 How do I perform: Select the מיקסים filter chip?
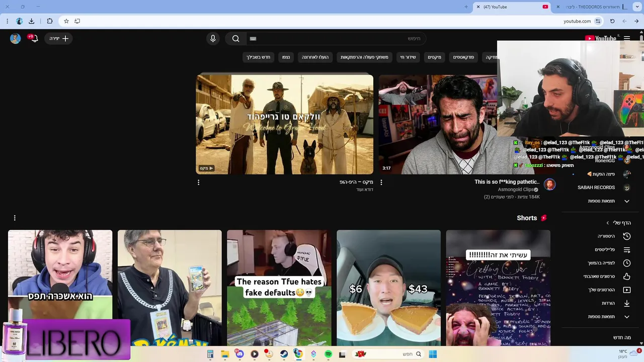tap(434, 57)
